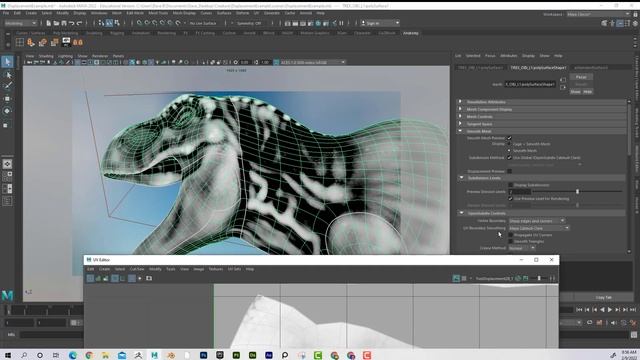This screenshot has height=360, width=640.
Task: Pick the Lasso Select tool
Action: pyautogui.click(x=7, y=75)
